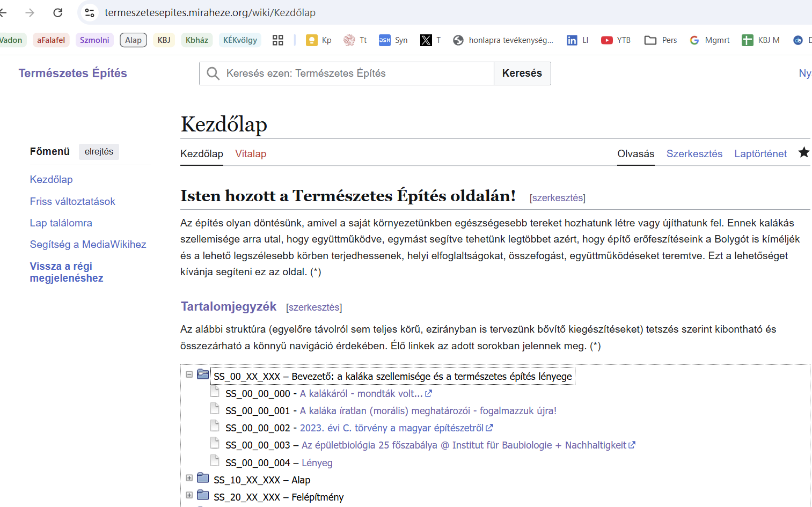Open site information icon in address bar
This screenshot has height=507, width=812.
click(x=90, y=12)
